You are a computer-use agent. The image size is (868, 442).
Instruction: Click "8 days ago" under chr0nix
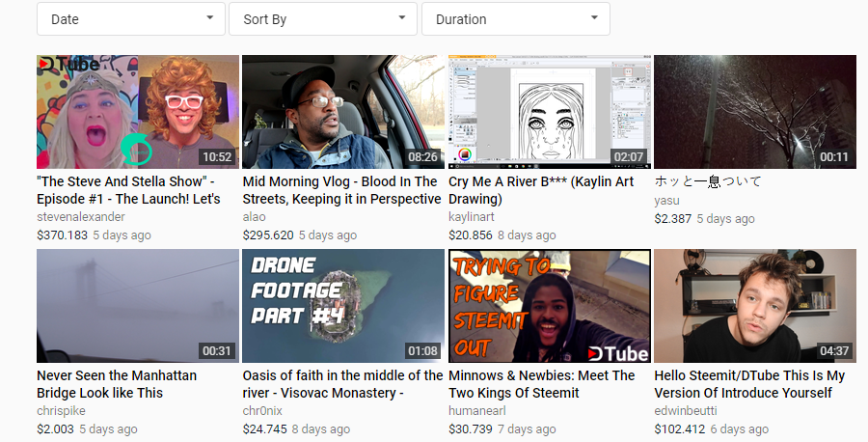[321, 429]
